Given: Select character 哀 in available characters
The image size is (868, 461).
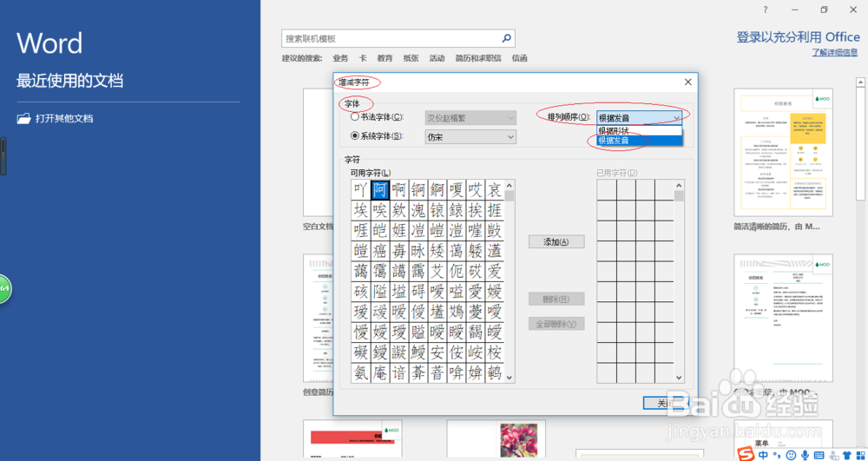Looking at the screenshot, I should (x=494, y=189).
